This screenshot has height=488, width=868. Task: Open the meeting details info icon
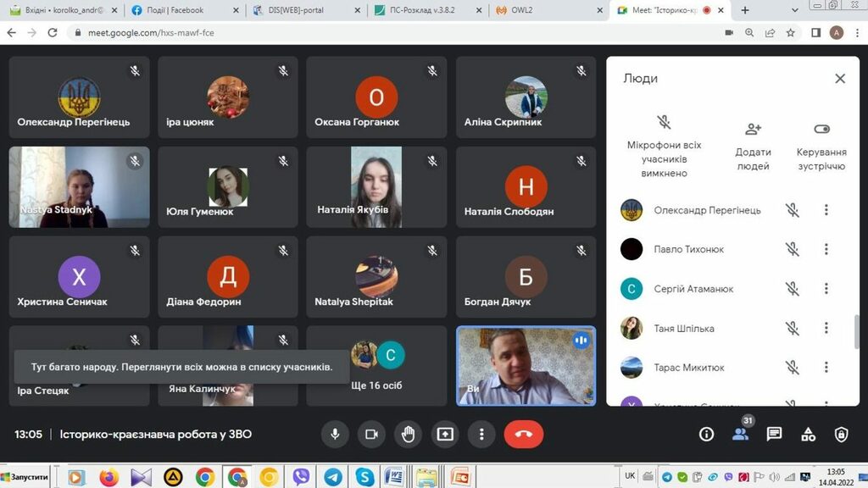click(x=706, y=434)
